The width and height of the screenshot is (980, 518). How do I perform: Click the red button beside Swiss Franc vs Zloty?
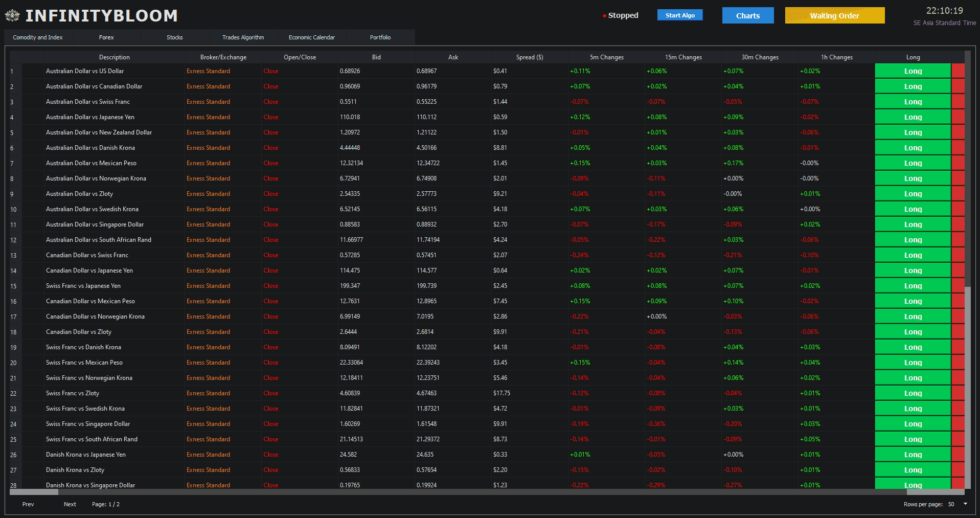tap(958, 393)
